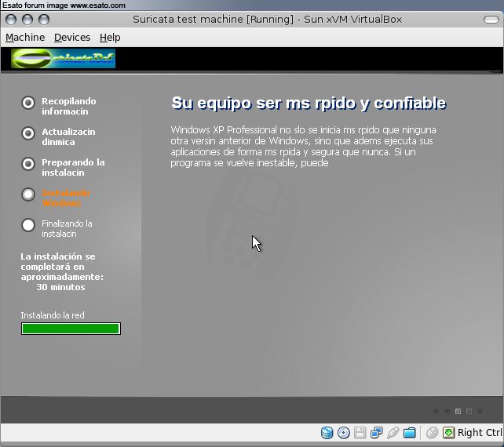The image size is (504, 447).
Task: Click the Windows XP Professional description paragraph
Action: (303, 146)
